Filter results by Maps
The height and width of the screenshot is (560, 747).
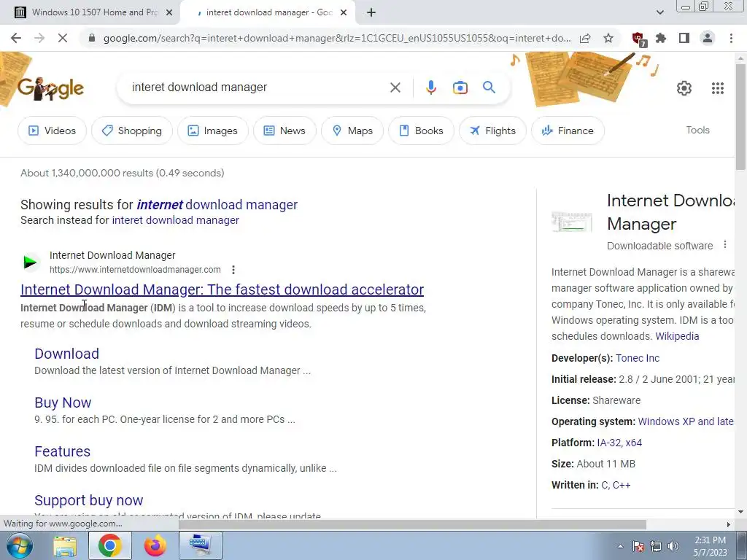[352, 131]
